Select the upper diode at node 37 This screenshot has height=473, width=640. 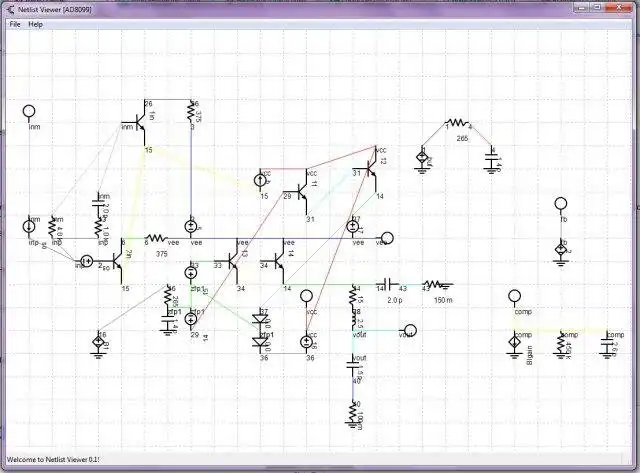260,319
